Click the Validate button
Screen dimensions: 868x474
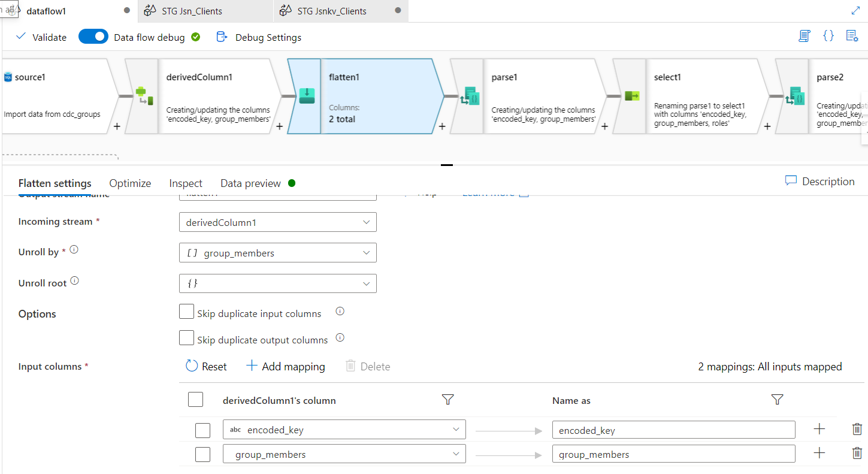(x=41, y=37)
